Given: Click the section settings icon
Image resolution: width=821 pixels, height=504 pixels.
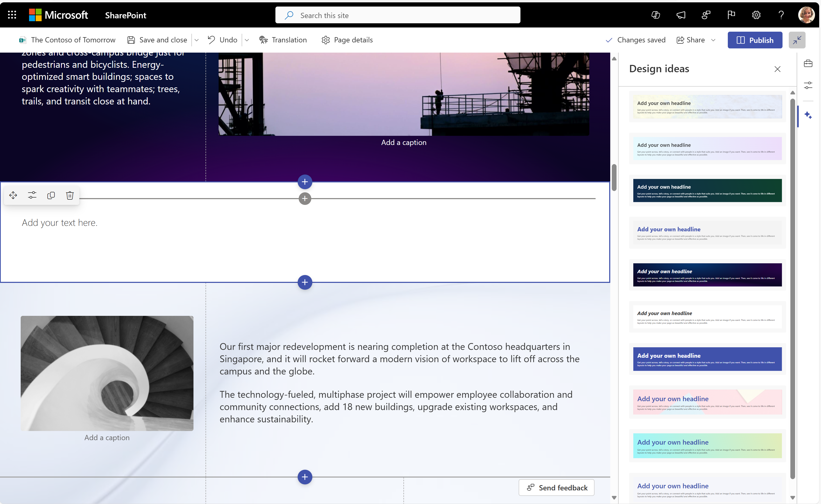Looking at the screenshot, I should pos(32,195).
